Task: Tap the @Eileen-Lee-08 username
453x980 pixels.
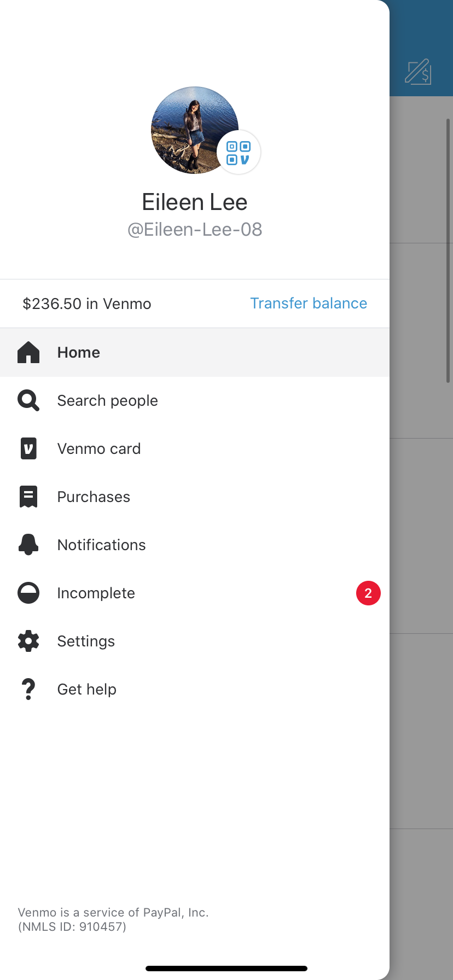Action: pyautogui.click(x=195, y=230)
